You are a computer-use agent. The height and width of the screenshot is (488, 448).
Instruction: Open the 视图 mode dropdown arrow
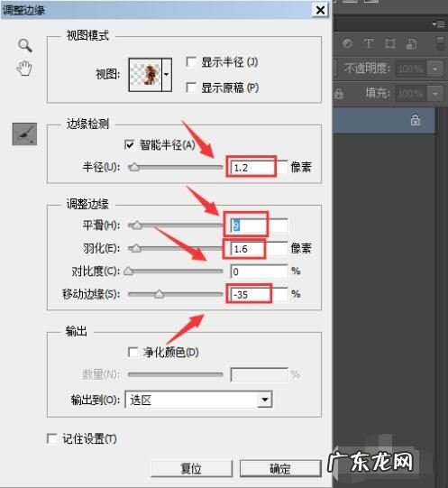tap(167, 75)
